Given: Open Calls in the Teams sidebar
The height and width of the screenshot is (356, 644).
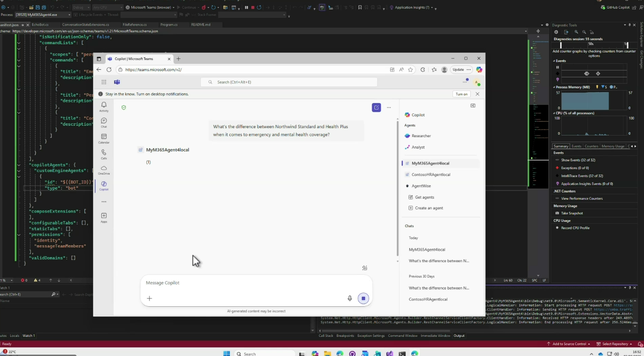Looking at the screenshot, I should pyautogui.click(x=104, y=154).
